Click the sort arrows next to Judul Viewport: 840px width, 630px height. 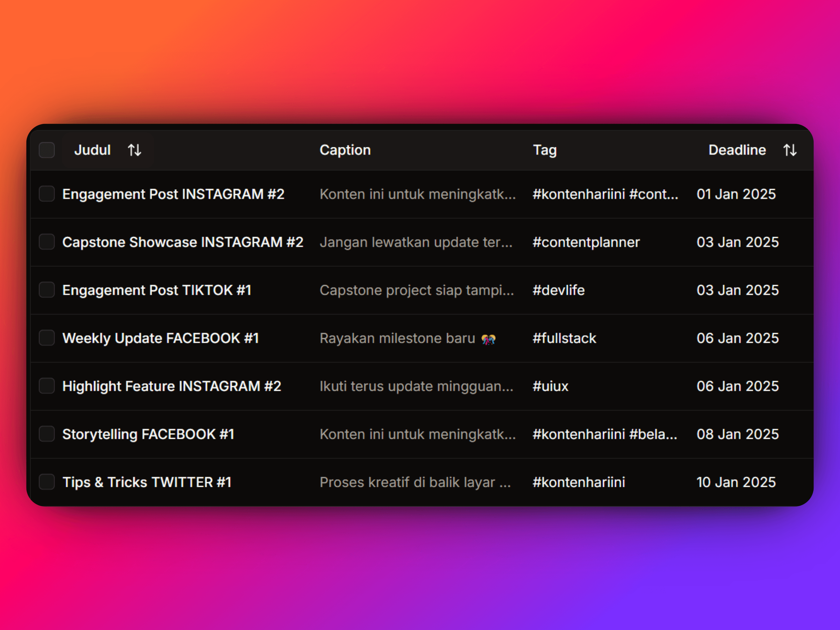pyautogui.click(x=134, y=150)
